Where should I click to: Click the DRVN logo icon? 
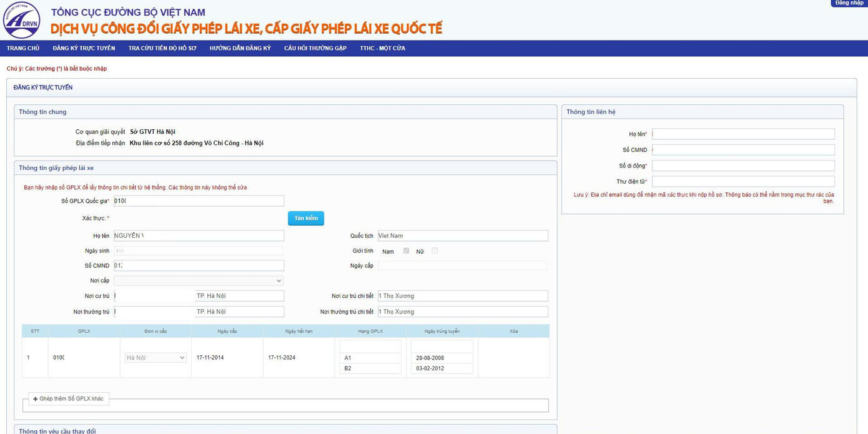click(x=21, y=20)
